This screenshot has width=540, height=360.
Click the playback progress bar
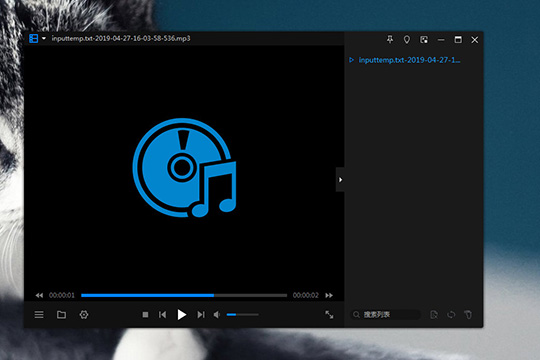click(x=184, y=295)
